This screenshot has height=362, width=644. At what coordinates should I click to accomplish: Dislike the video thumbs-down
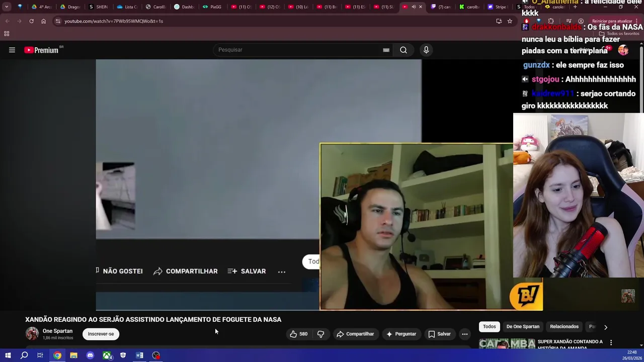click(320, 334)
